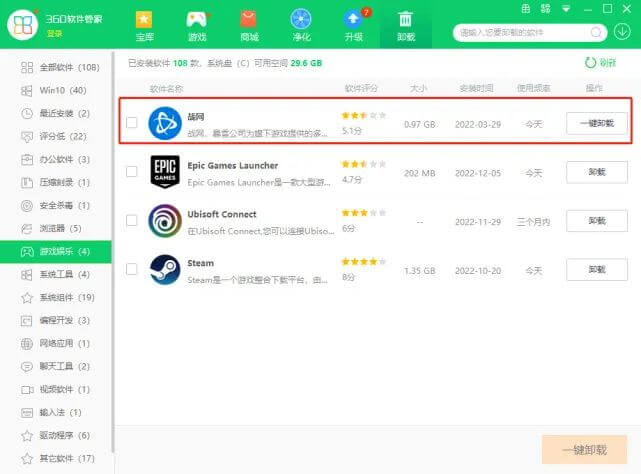The height and width of the screenshot is (474, 641).
Task: Click 战网 install date 2022-03-29
Action: point(478,124)
